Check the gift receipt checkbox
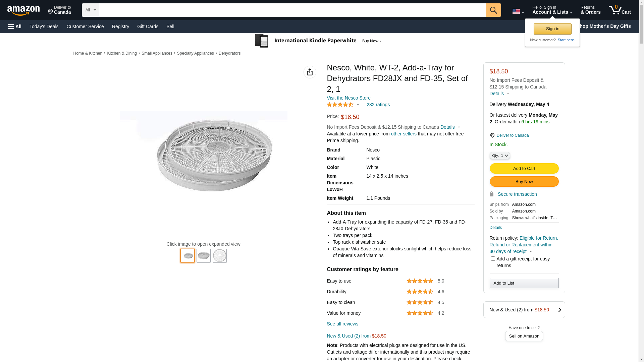Image resolution: width=644 pixels, height=362 pixels. click(492, 259)
